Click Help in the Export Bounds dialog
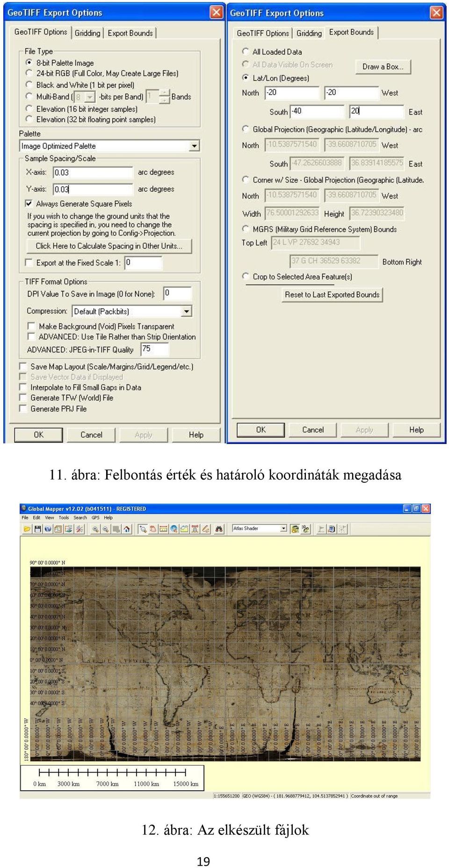 click(416, 430)
